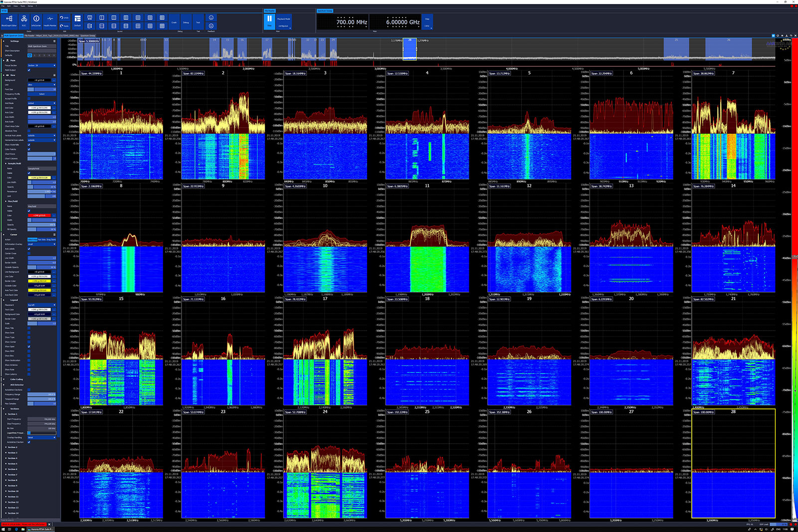Viewport: 798px width, 532px height.
Task: Toggle the Axis Labels checkbox
Action: (x=29, y=249)
